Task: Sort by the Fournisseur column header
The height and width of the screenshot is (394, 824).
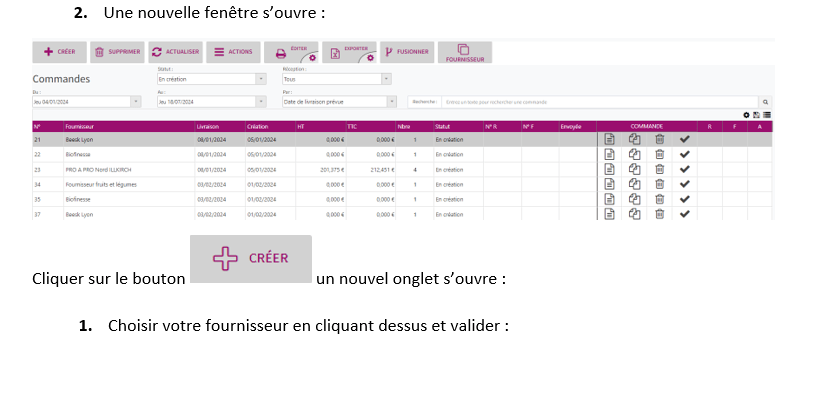Action: coord(129,127)
